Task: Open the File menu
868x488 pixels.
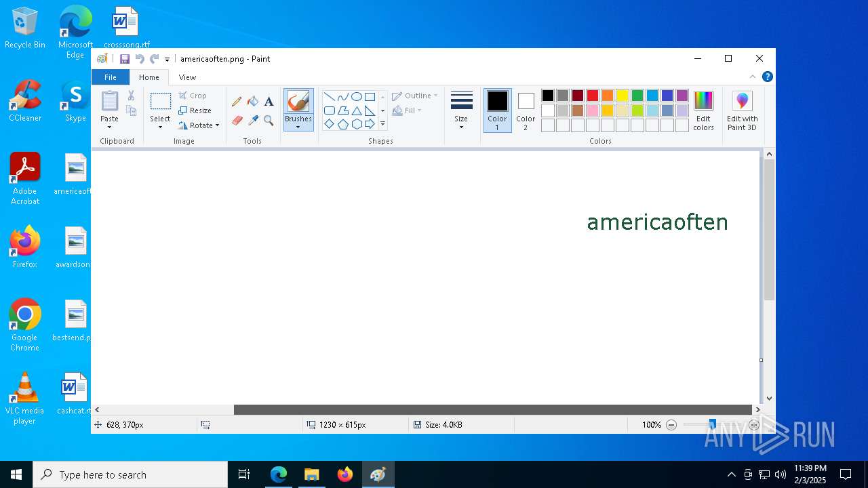Action: [111, 77]
